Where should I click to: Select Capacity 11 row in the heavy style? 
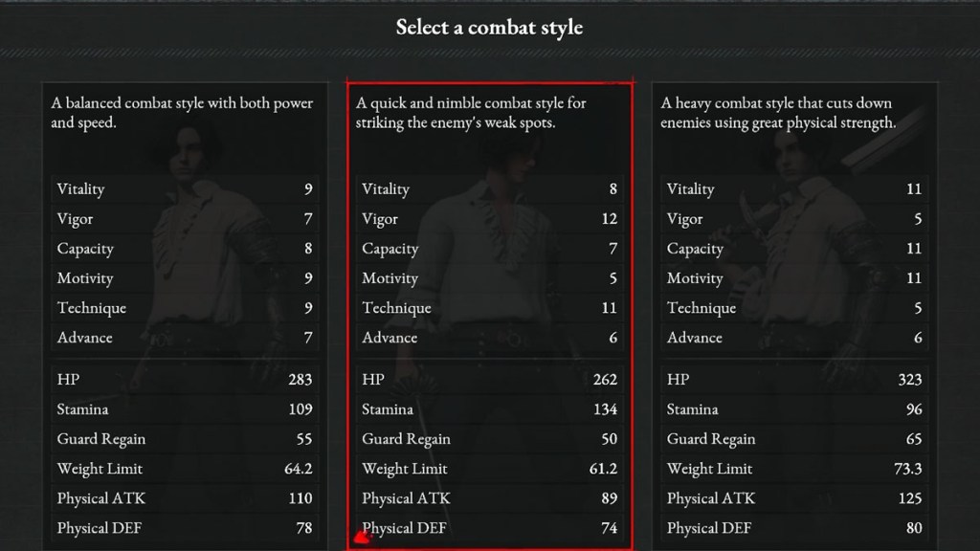point(794,249)
